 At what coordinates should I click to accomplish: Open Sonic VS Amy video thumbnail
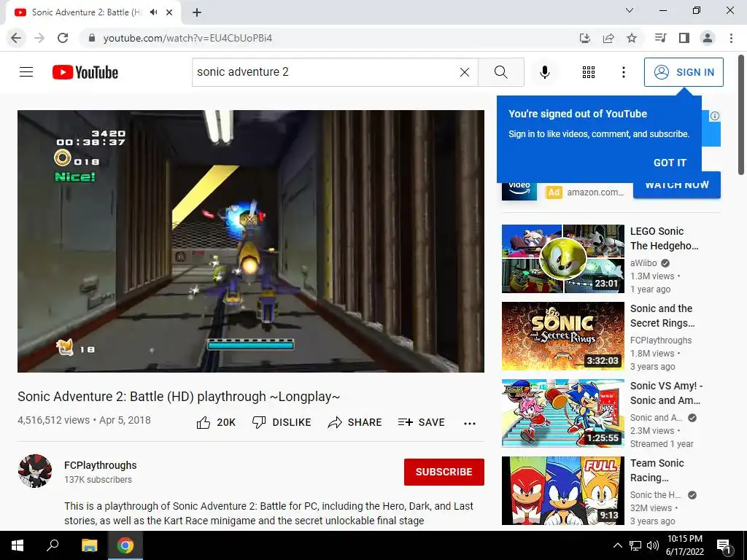pos(562,413)
